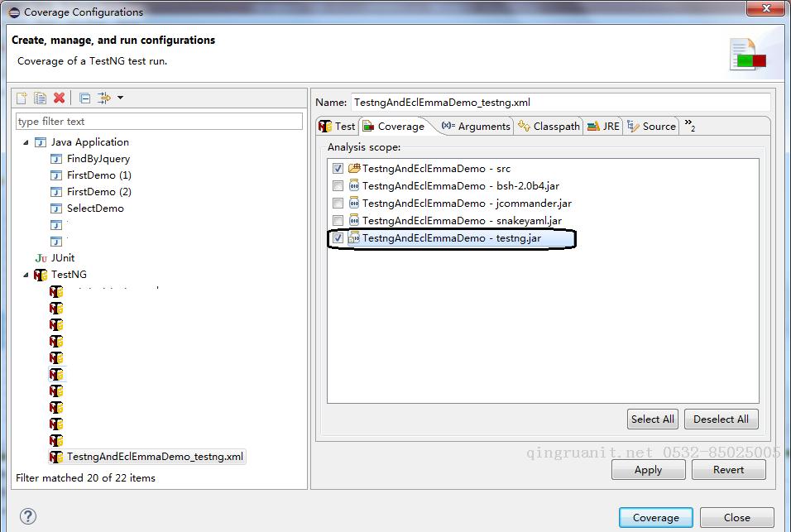The image size is (791, 532).
Task: Open the help question mark icon
Action: pos(28,515)
